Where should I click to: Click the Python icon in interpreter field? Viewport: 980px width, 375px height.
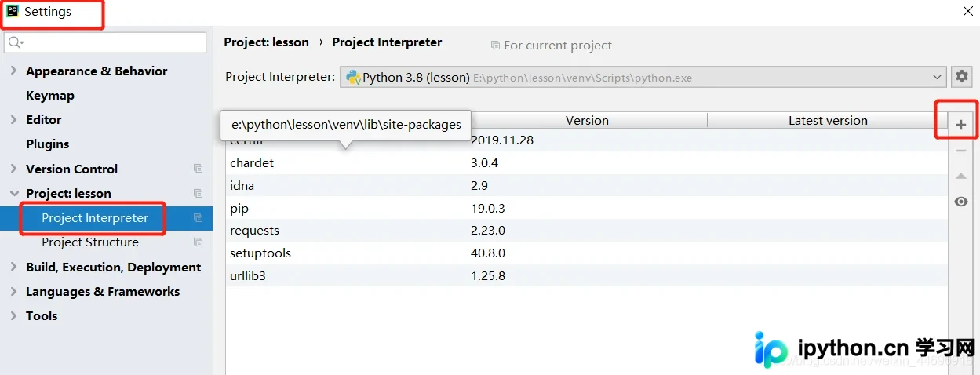353,77
